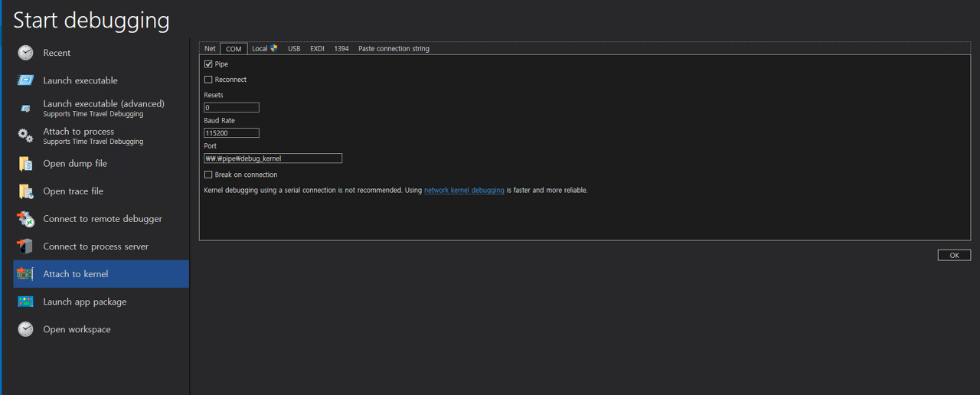Switch to the USB tab
This screenshot has height=395, width=980.
[294, 49]
